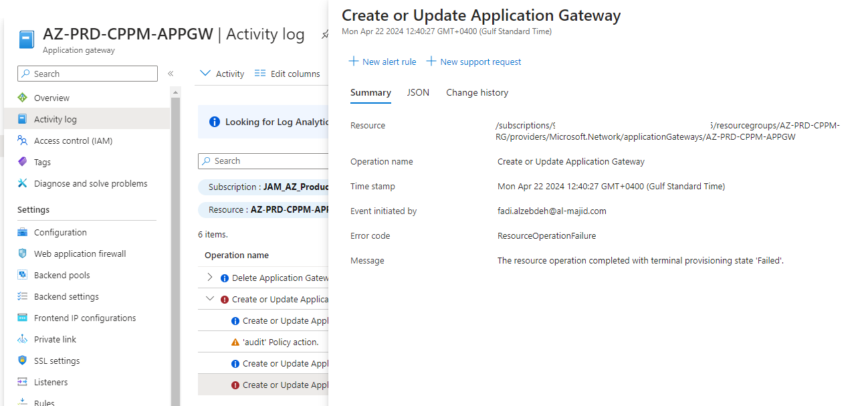Image resolution: width=868 pixels, height=406 pixels.
Task: Click the Listeners sidebar icon
Action: (23, 382)
